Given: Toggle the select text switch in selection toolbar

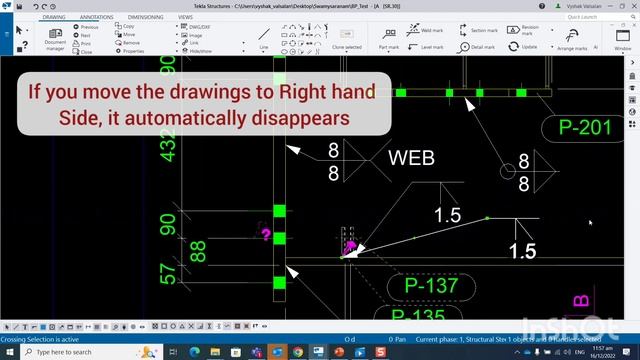Looking at the screenshot, I should (x=25, y=327).
